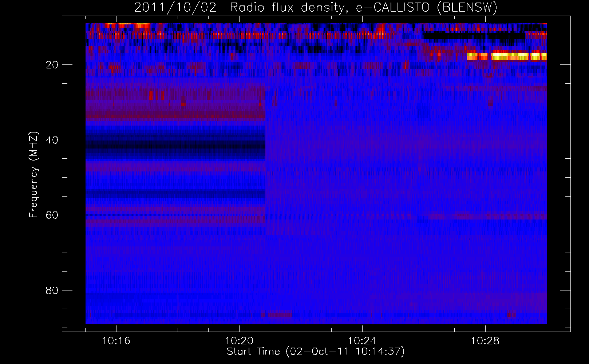
Task: Click the 60 MHz frequency tick label
Action: point(52,215)
